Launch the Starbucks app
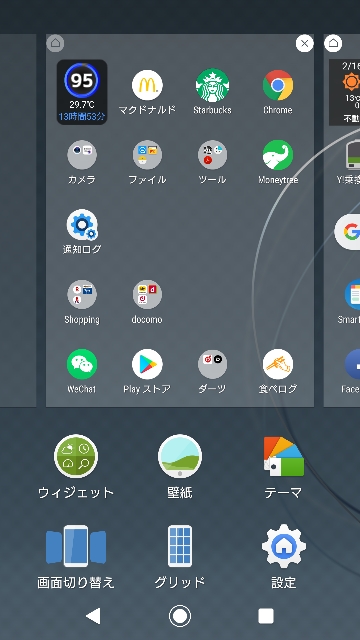The width and height of the screenshot is (360, 640). pyautogui.click(x=212, y=85)
